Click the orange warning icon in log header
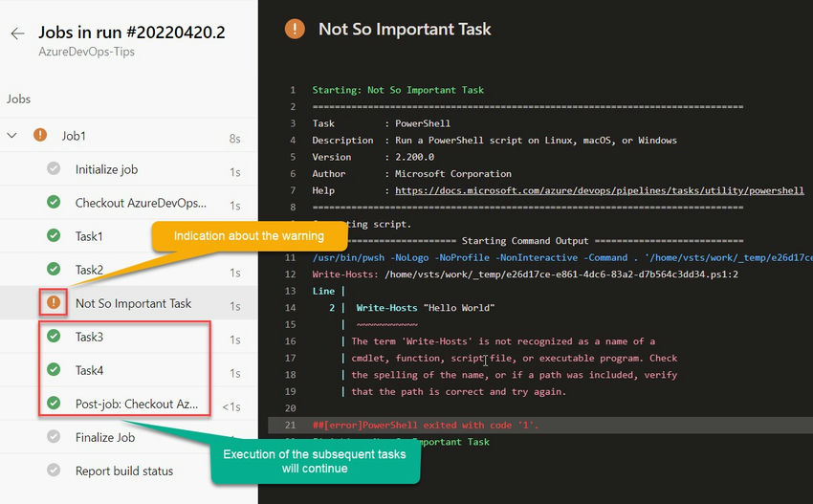This screenshot has width=813, height=504. pyautogui.click(x=295, y=29)
